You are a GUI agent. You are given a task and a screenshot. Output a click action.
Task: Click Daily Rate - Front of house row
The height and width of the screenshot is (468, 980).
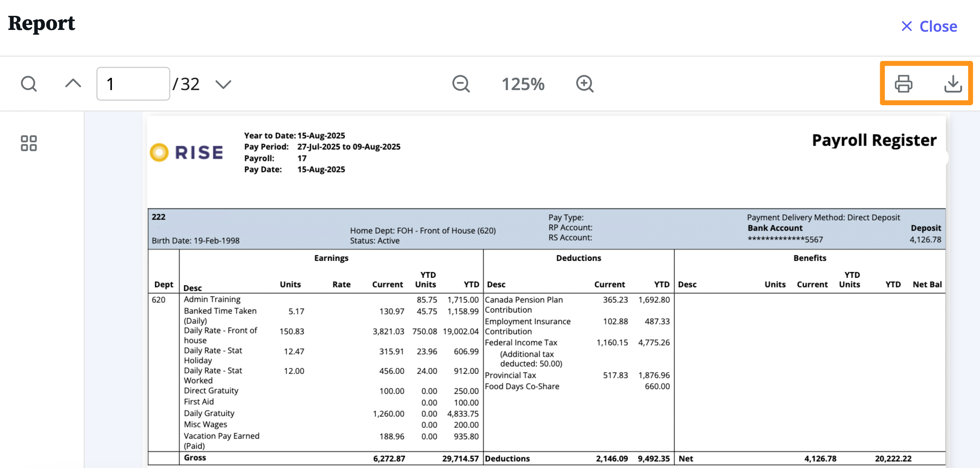331,335
